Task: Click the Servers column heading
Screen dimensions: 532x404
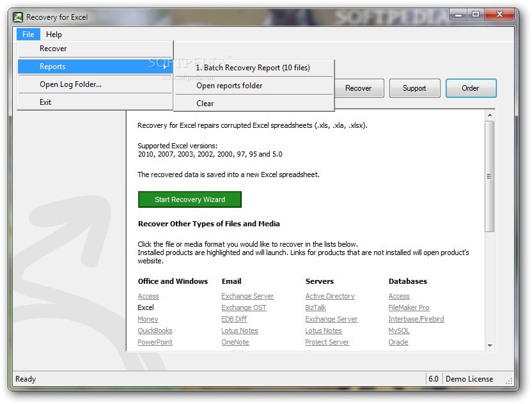Action: [x=320, y=281]
